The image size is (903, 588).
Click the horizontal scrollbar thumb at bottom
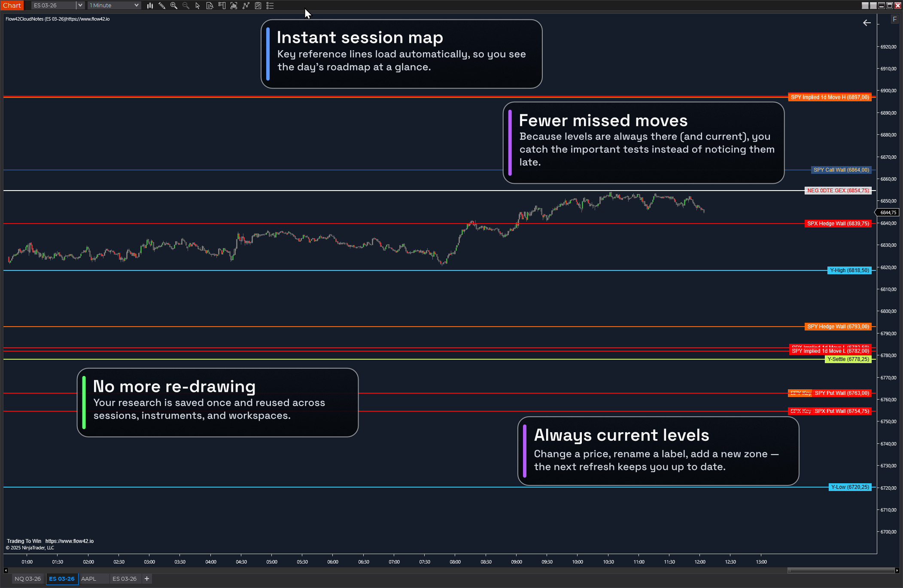(x=841, y=570)
